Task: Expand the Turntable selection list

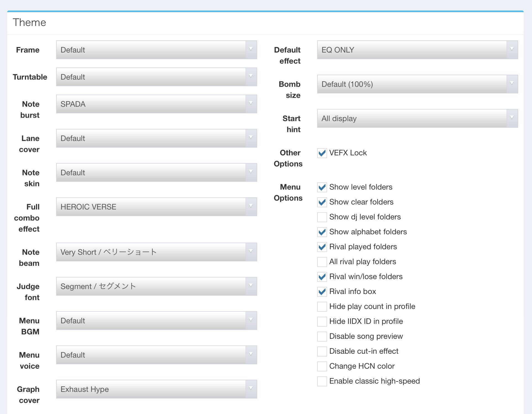Action: click(x=157, y=77)
